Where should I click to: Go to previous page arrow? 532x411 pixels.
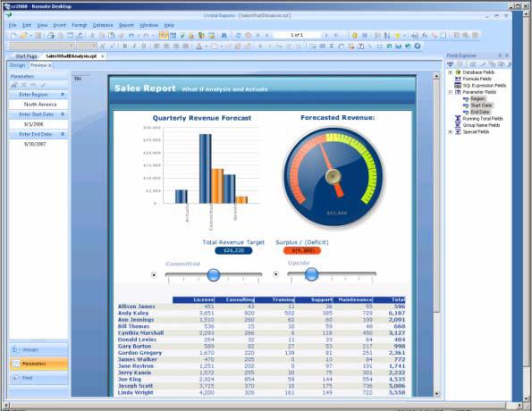pos(267,35)
